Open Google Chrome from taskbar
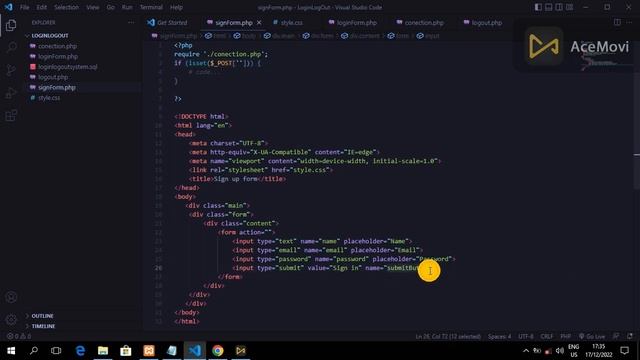 [218, 351]
